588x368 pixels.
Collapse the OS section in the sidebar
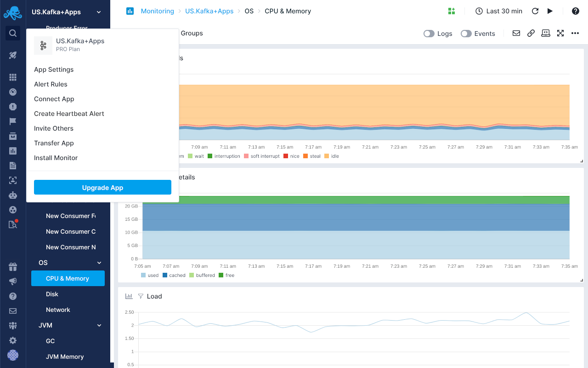tap(99, 263)
